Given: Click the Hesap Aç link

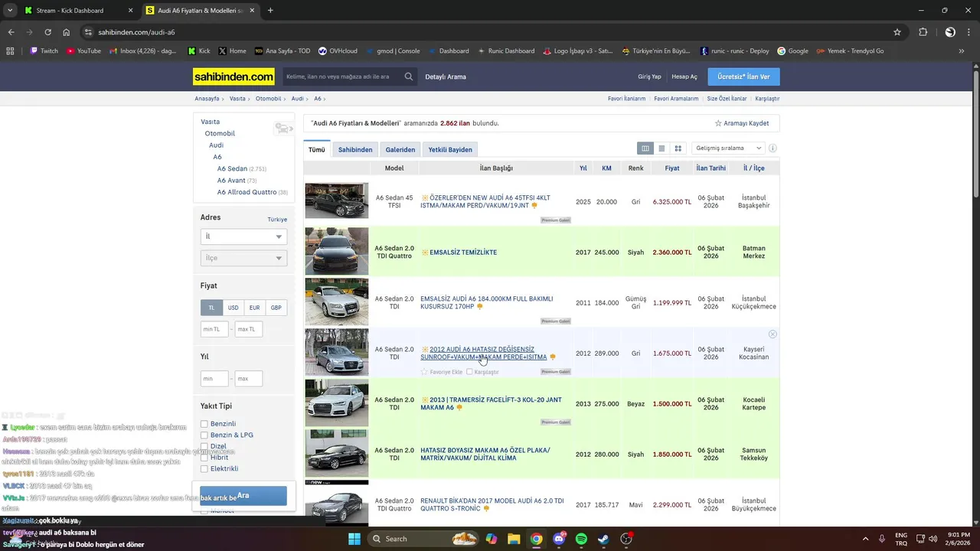Looking at the screenshot, I should (684, 77).
